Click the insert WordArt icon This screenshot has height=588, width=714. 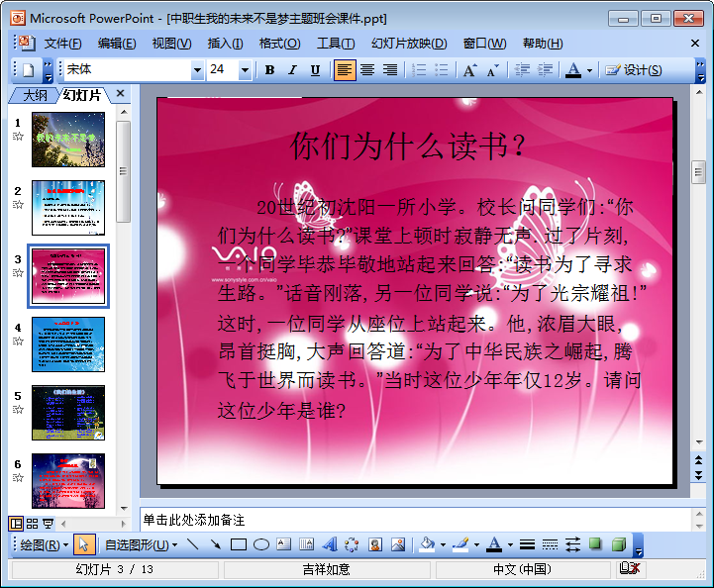[x=330, y=544]
